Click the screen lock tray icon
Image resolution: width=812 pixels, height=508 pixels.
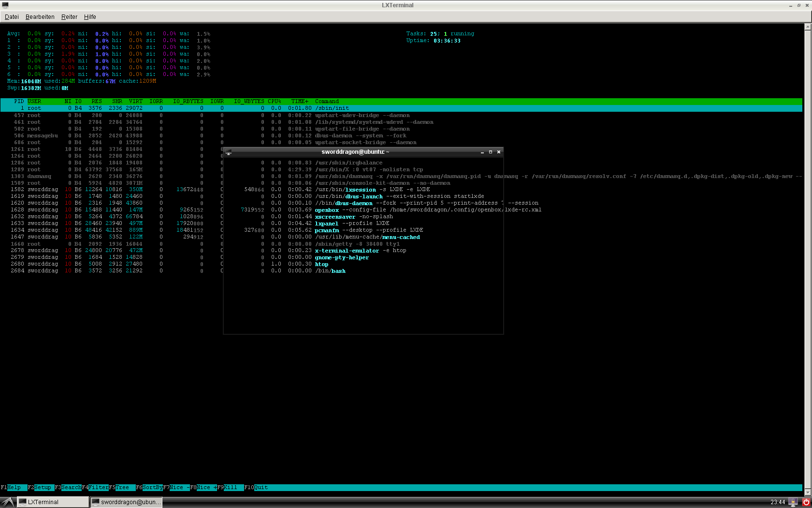tap(793, 502)
